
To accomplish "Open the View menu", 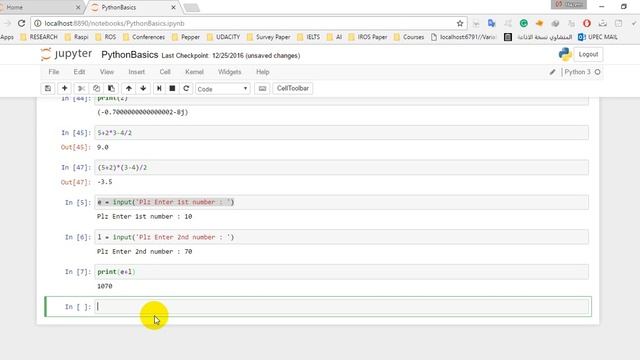I will point(107,72).
